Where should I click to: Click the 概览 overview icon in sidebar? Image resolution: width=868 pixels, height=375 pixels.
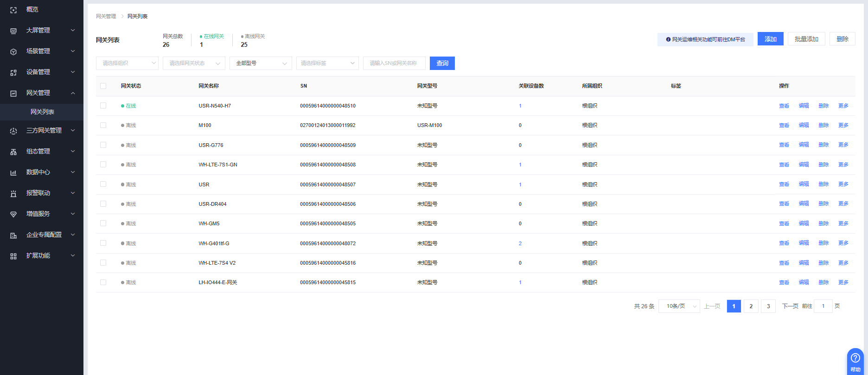13,10
